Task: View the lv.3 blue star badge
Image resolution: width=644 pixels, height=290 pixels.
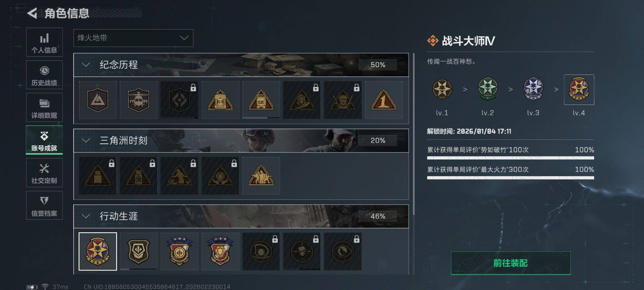Action: [533, 89]
